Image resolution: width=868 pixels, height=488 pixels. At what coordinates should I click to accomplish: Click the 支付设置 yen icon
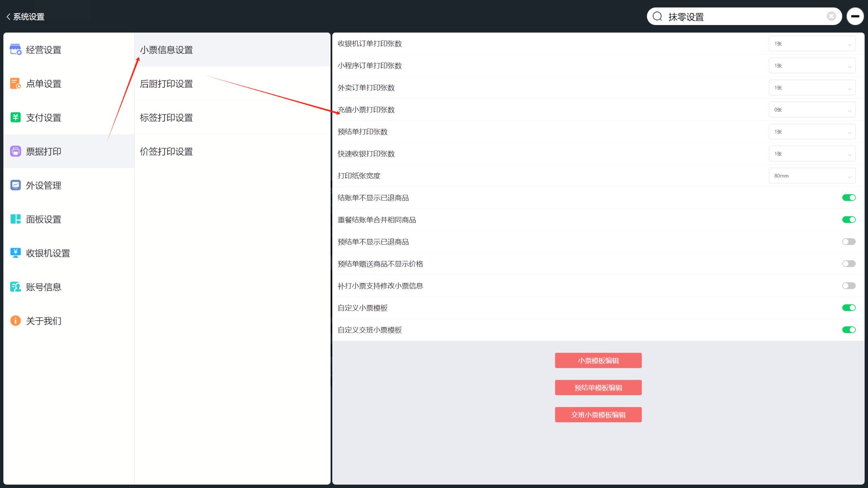[x=16, y=117]
